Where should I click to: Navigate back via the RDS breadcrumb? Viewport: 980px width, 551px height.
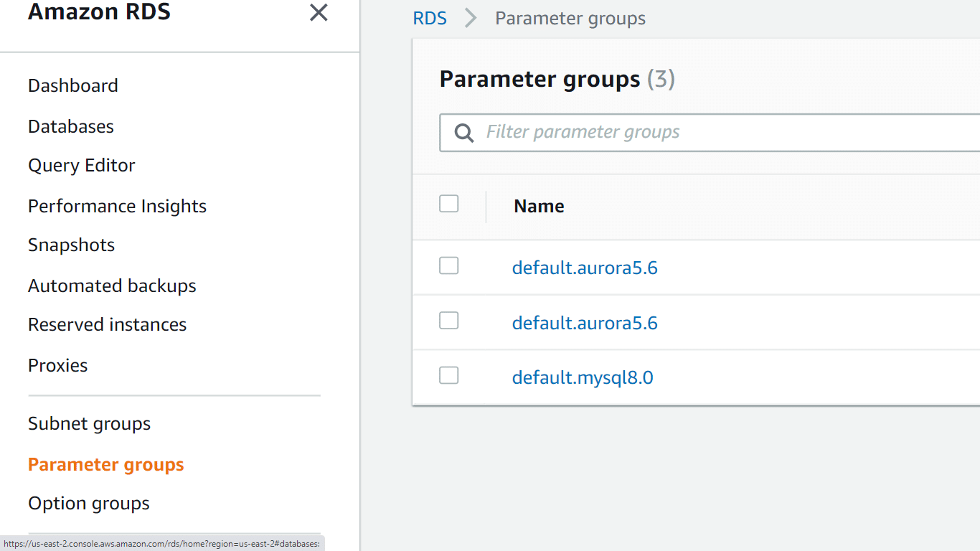pos(430,18)
